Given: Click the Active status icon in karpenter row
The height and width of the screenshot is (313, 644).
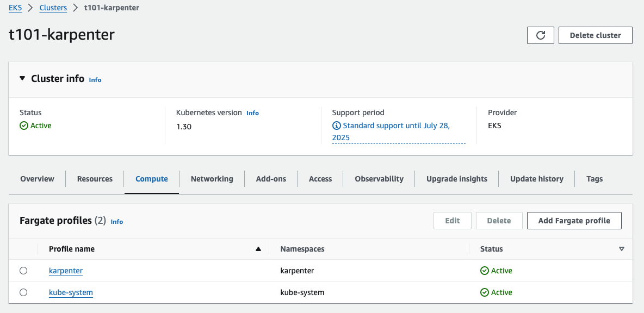Looking at the screenshot, I should click(484, 271).
